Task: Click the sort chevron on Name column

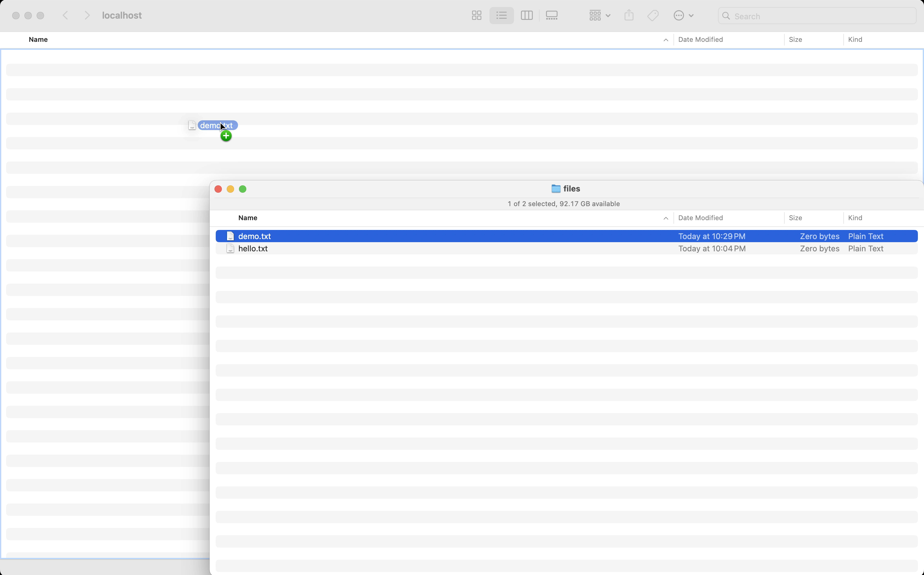Action: pyautogui.click(x=665, y=218)
